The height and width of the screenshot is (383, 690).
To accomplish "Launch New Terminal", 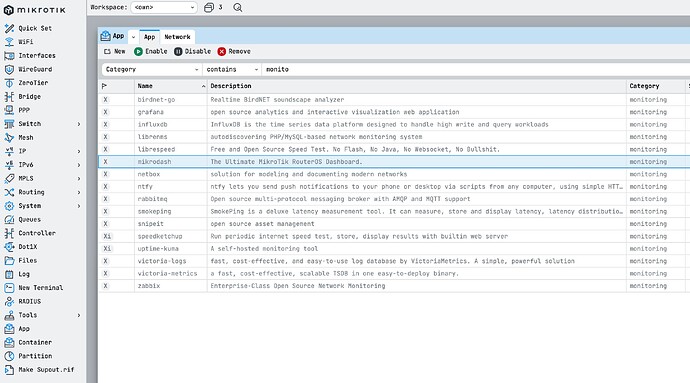I will coord(40,287).
